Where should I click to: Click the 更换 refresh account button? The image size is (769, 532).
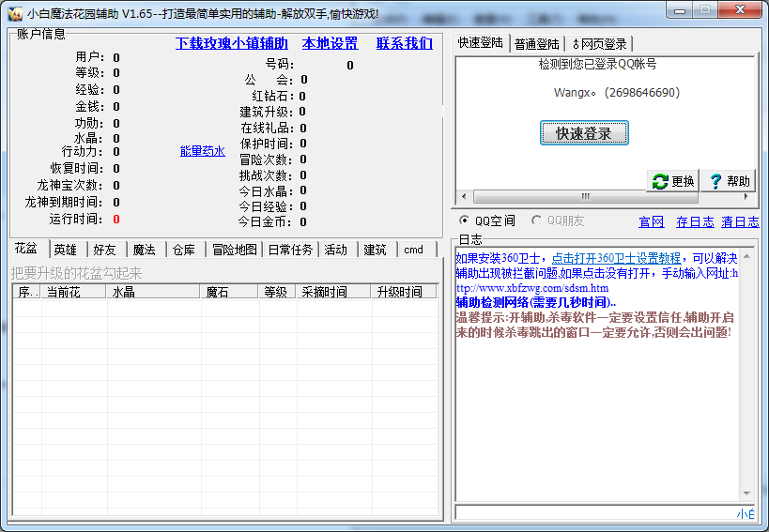pyautogui.click(x=672, y=181)
